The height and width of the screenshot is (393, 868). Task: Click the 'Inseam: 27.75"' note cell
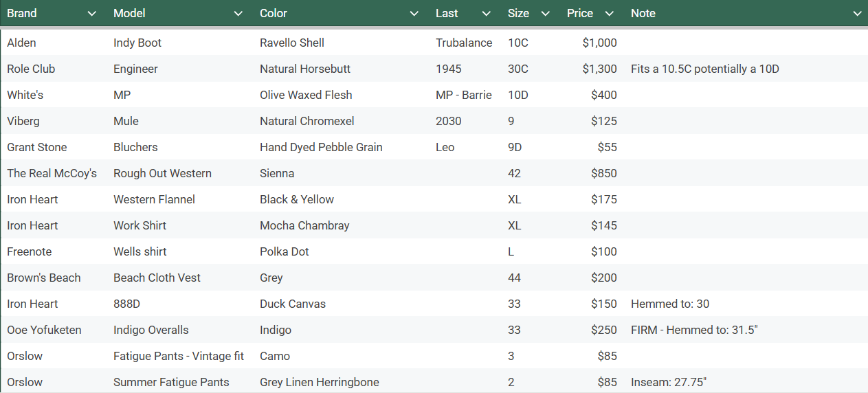tap(669, 382)
